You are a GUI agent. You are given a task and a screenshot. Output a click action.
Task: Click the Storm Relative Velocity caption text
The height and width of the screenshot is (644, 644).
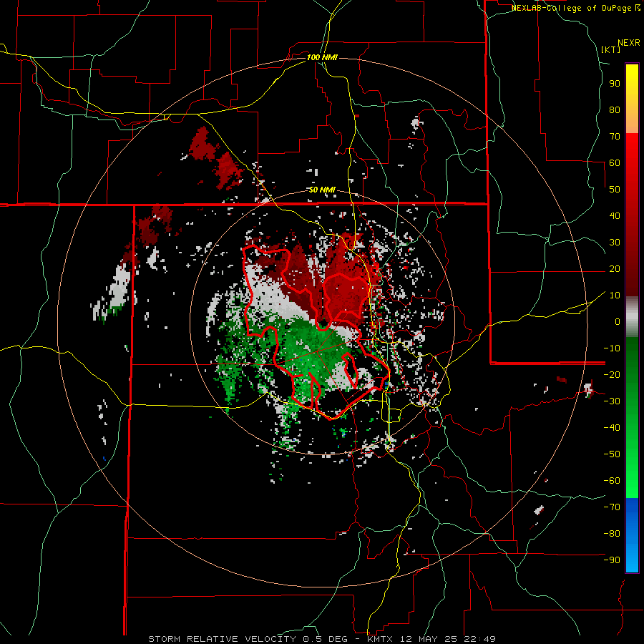322,639
